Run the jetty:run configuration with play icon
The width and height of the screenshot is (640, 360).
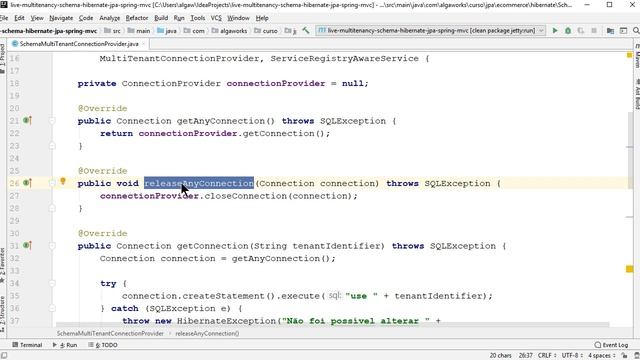555,31
